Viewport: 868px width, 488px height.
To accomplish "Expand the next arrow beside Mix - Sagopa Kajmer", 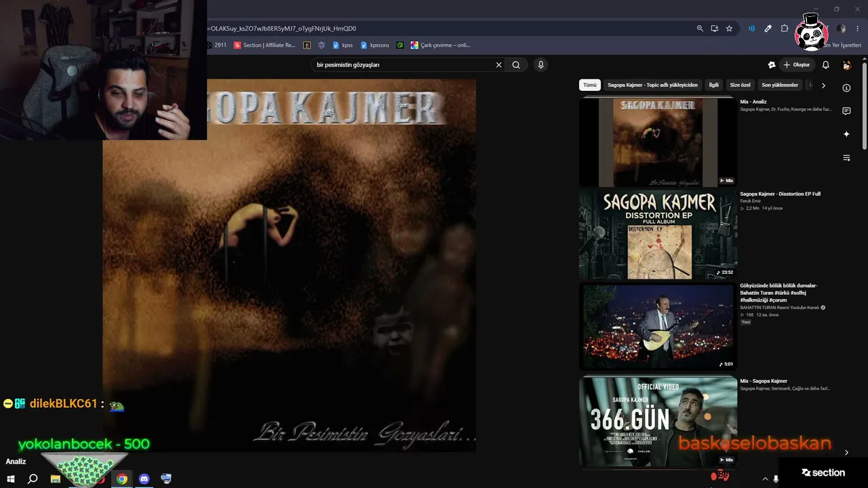I will 846,452.
